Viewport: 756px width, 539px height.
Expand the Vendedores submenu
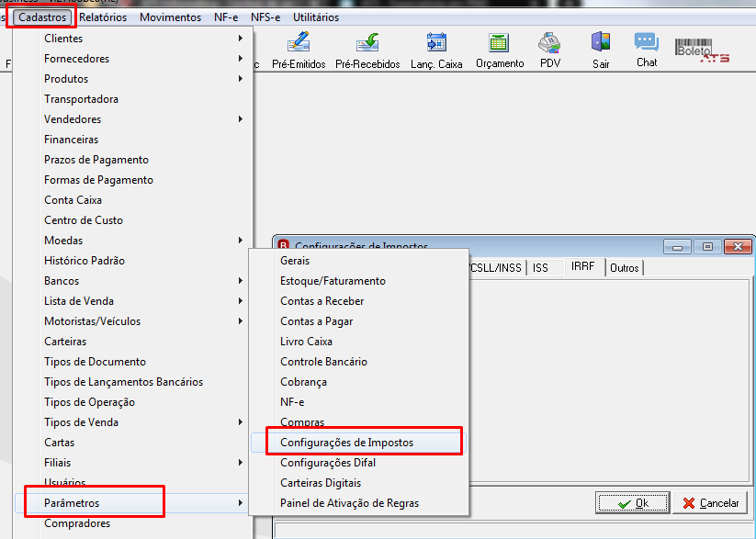133,119
